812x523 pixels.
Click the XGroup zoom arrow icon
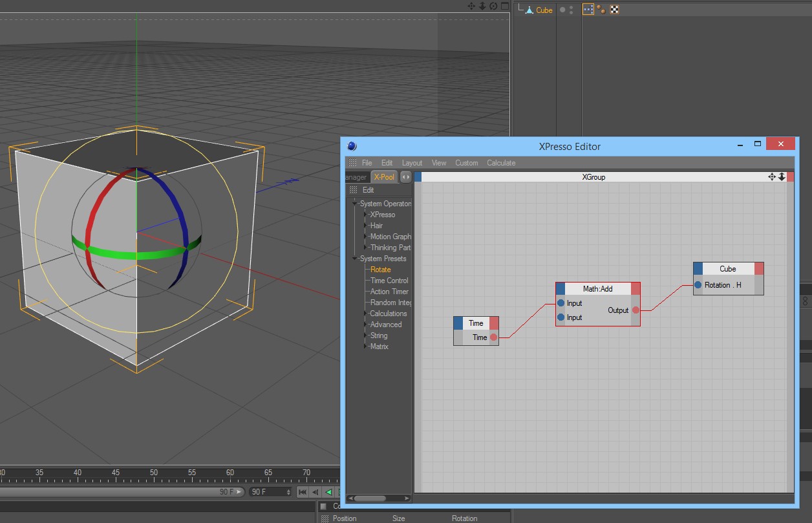click(x=782, y=177)
